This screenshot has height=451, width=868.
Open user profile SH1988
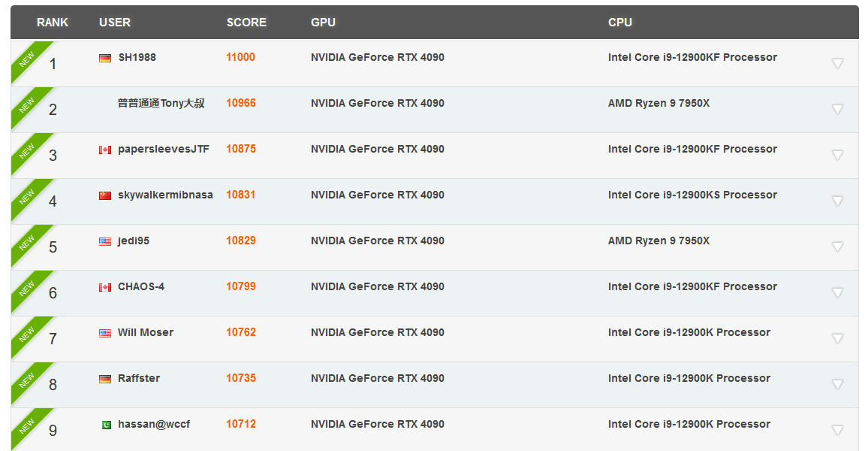click(137, 57)
